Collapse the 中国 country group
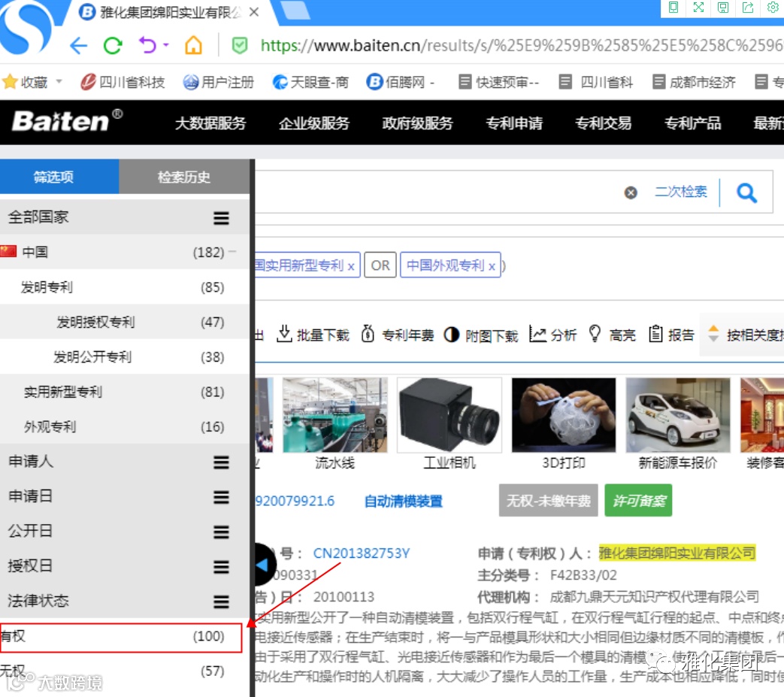 [232, 252]
